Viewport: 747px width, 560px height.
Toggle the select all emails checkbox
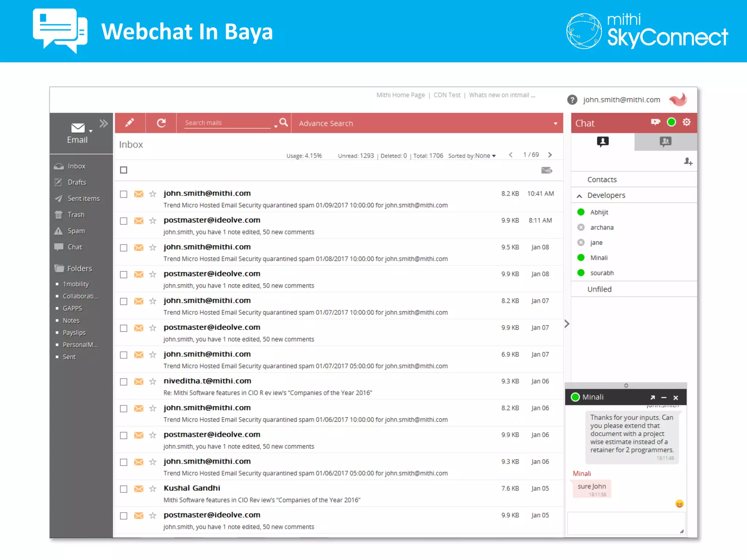(x=124, y=170)
